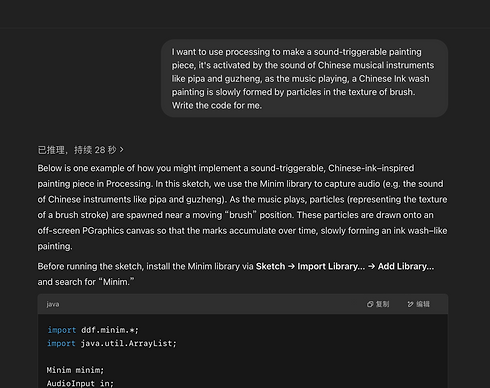490x388 pixels.
Task: Select the user prompt message bubble
Action: pyautogui.click(x=304, y=78)
